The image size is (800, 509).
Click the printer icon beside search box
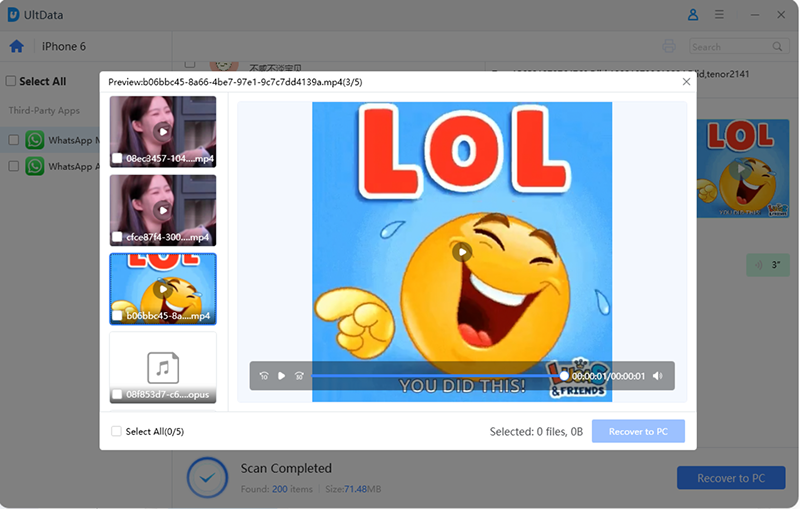click(669, 46)
